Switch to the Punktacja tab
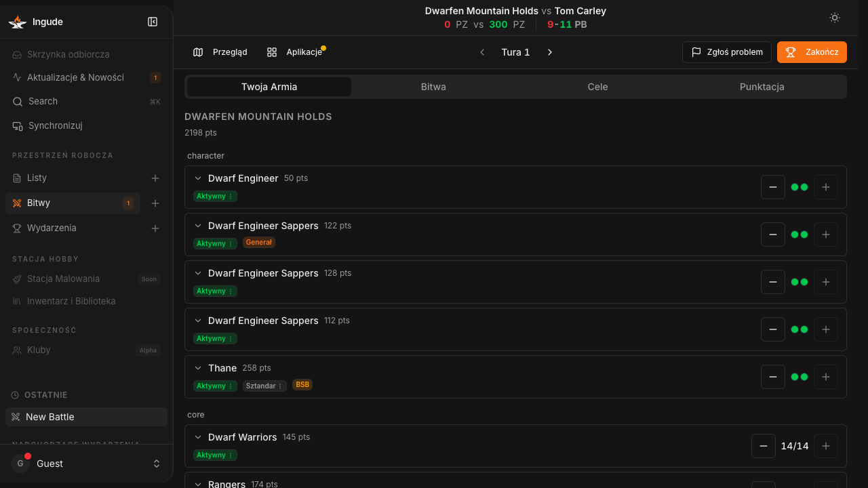This screenshot has width=868, height=488. pos(762,87)
